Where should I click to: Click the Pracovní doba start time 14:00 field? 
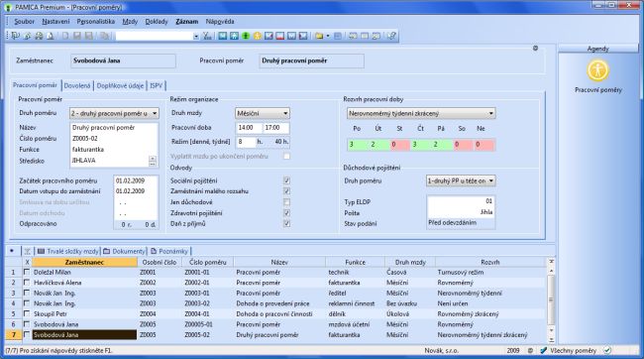250,128
